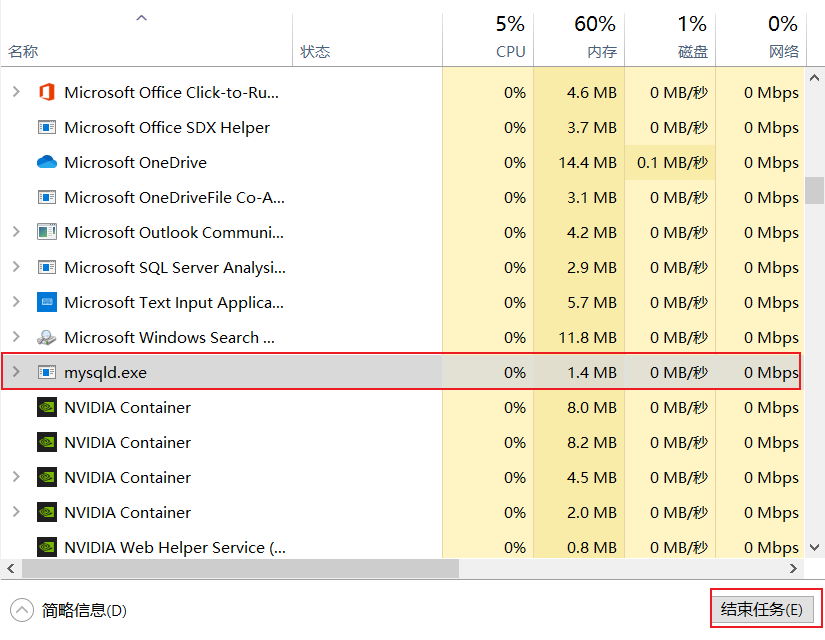Click the Microsoft Text Input Application icon

click(46, 303)
